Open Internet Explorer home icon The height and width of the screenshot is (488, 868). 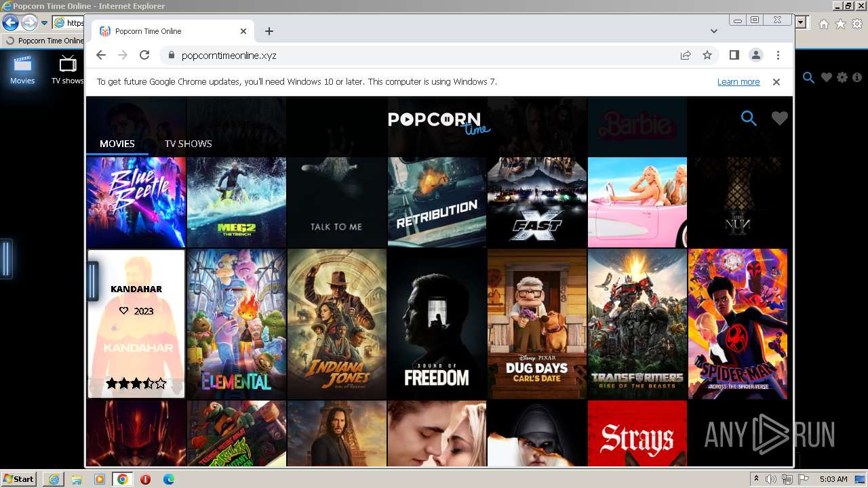(824, 24)
